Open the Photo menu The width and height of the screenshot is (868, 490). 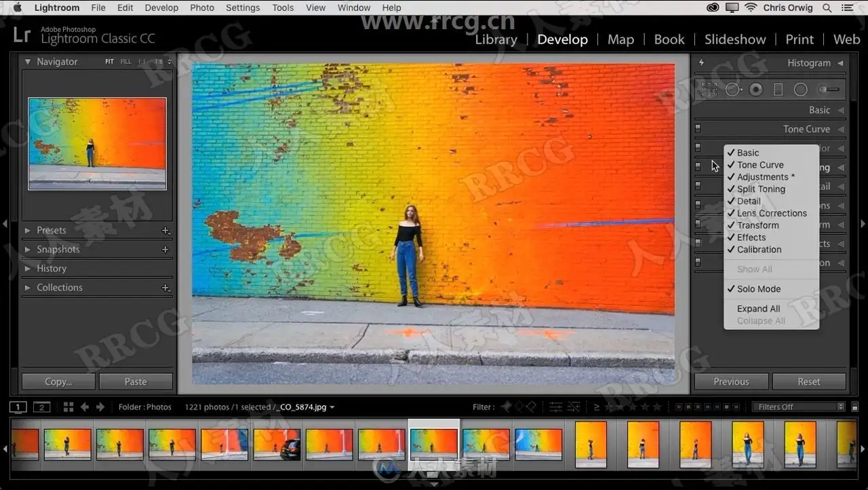pyautogui.click(x=202, y=8)
